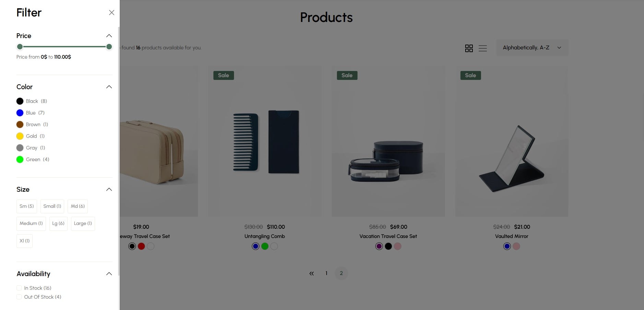The height and width of the screenshot is (310, 644).
Task: Go to page 1 of products
Action: 326,273
